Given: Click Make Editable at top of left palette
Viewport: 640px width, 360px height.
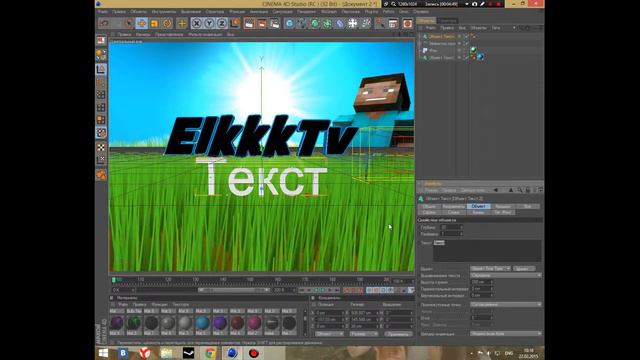Looking at the screenshot, I should tap(101, 40).
